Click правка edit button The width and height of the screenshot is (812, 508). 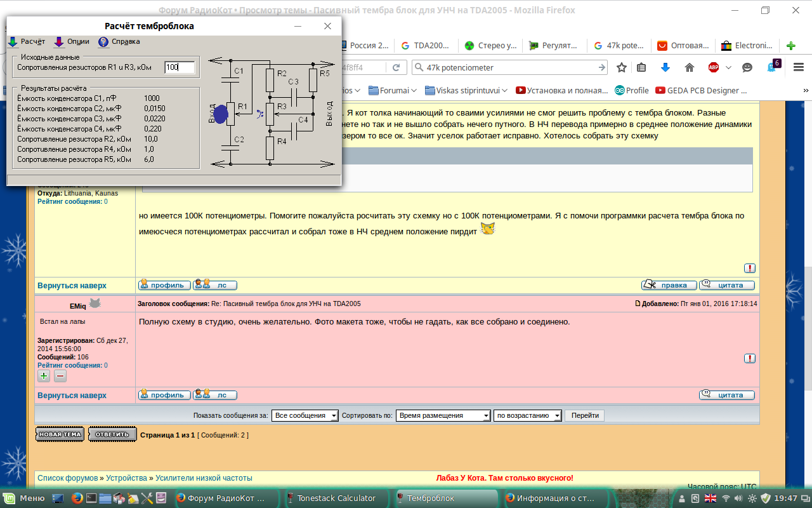pos(669,285)
